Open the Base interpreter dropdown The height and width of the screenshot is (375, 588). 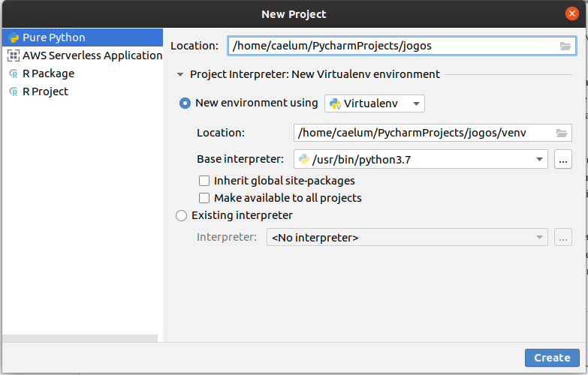pyautogui.click(x=421, y=159)
